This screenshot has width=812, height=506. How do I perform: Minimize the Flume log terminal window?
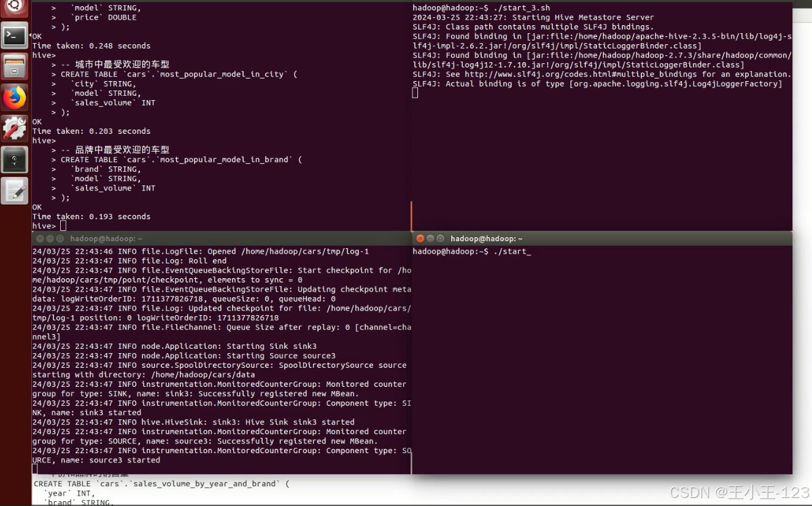pyautogui.click(x=50, y=238)
